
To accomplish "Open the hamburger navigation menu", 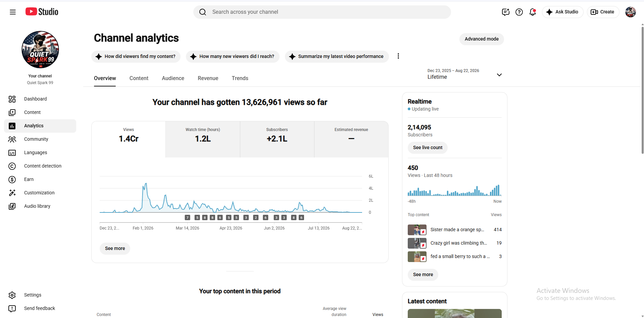I will pyautogui.click(x=13, y=12).
